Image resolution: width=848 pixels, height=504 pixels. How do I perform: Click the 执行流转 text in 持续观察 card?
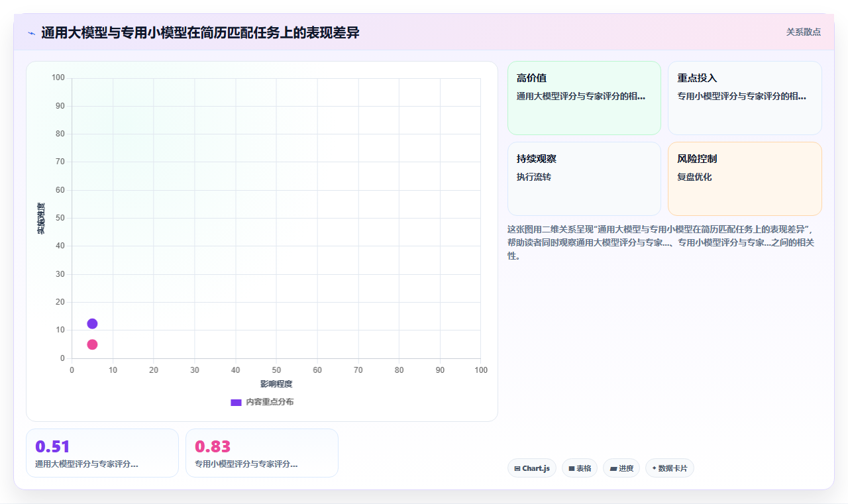pos(534,177)
